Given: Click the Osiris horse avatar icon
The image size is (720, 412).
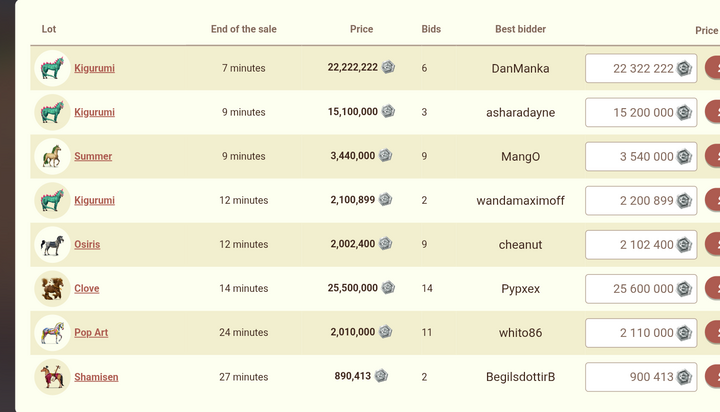Looking at the screenshot, I should tap(51, 244).
